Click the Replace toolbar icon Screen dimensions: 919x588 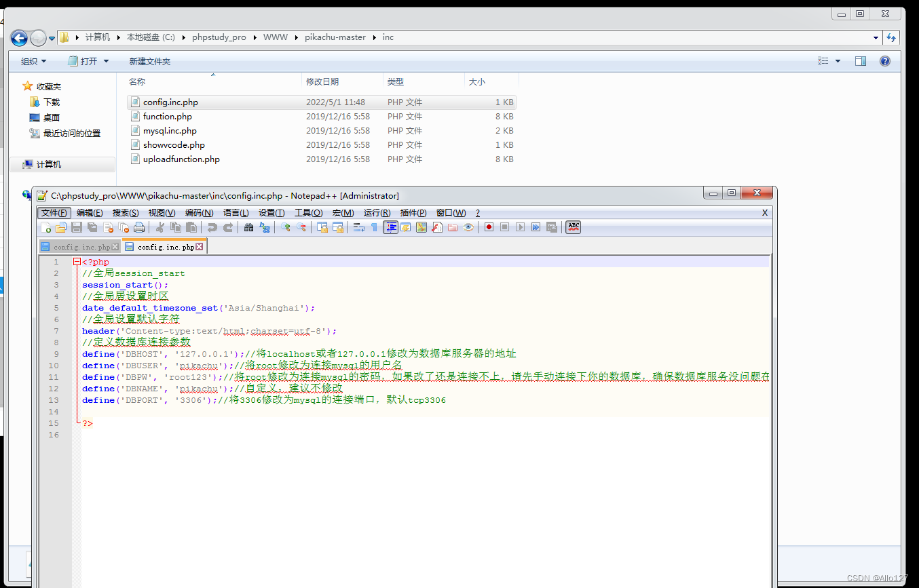265,227
